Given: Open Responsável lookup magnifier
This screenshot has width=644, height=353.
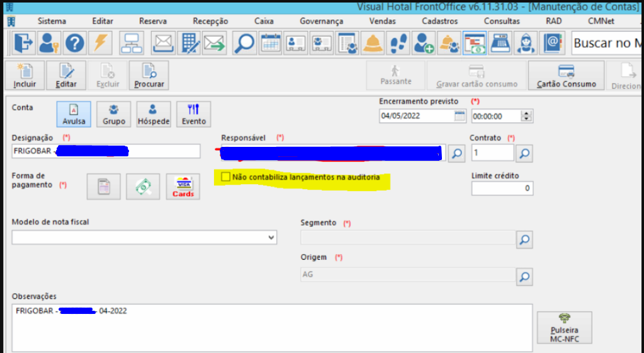Looking at the screenshot, I should (x=456, y=153).
